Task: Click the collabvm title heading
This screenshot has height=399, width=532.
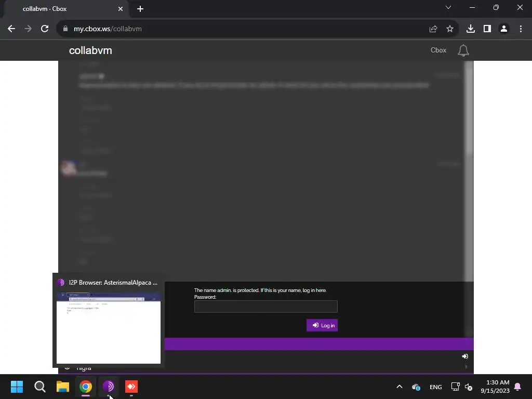Action: (90, 50)
